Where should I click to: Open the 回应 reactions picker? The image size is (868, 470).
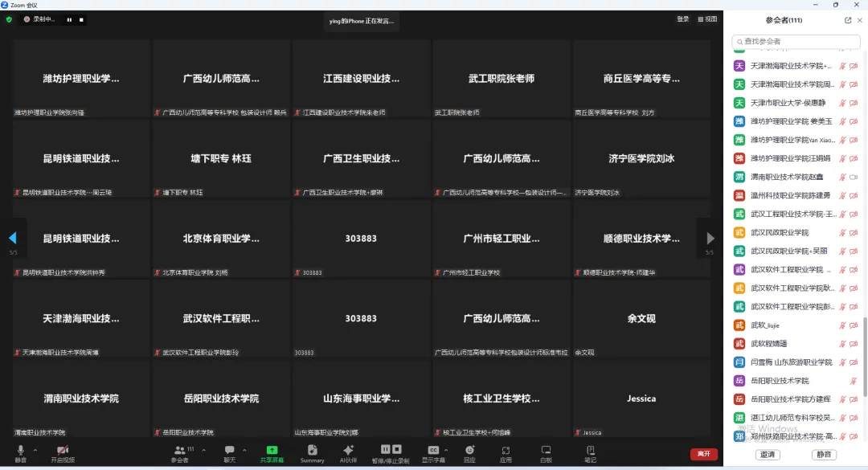point(468,454)
